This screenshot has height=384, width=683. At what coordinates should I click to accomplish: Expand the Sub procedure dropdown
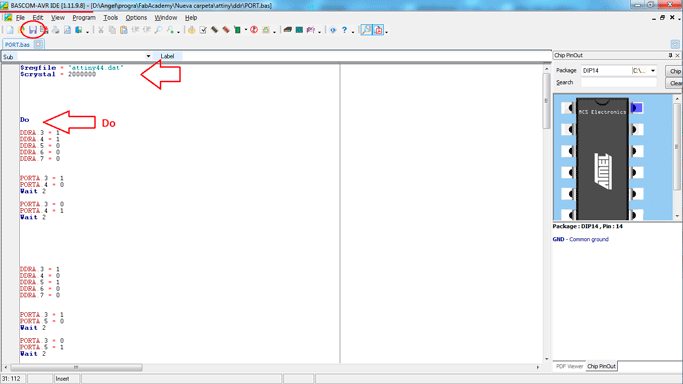click(x=148, y=57)
